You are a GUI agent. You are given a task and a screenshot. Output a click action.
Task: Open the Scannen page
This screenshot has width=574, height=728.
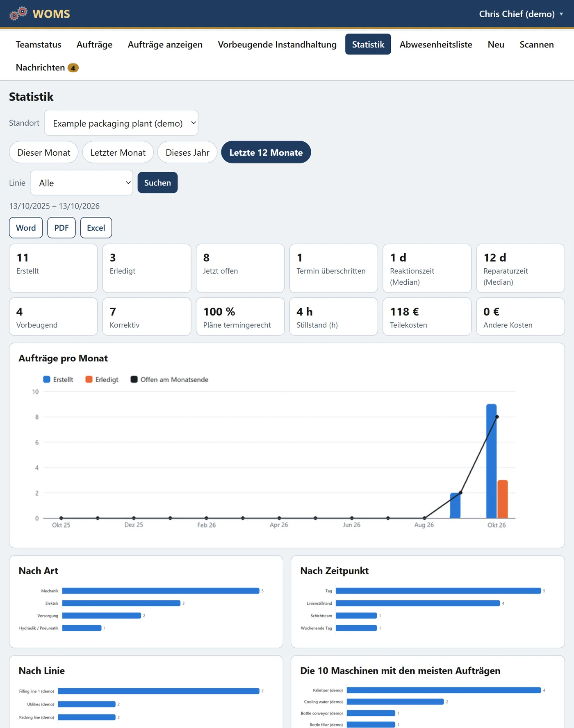[x=537, y=44]
